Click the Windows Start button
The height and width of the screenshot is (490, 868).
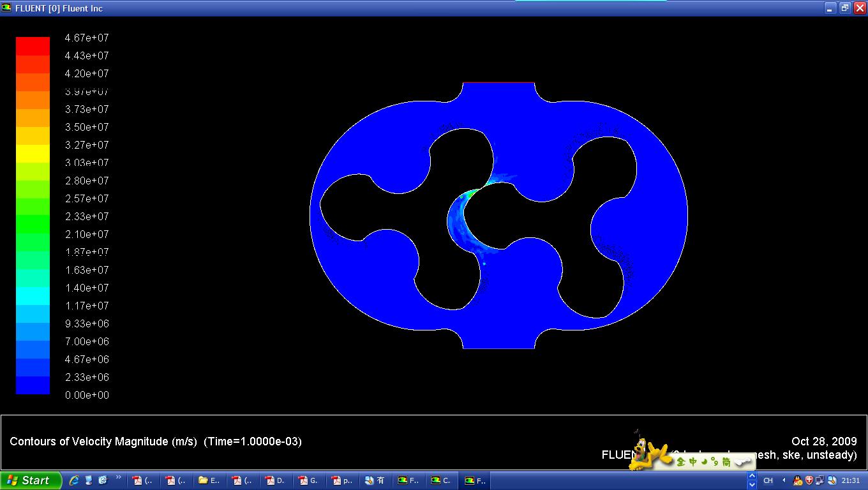coord(30,480)
